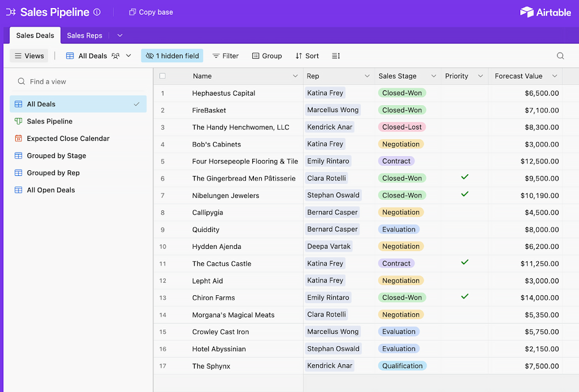
Task: Open Forecast Value column dropdown arrow
Action: pos(555,76)
